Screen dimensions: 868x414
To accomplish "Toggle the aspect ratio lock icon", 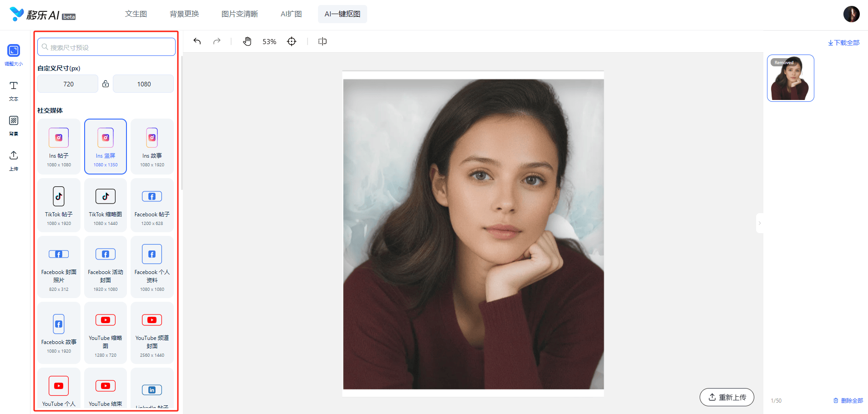I will click(106, 84).
